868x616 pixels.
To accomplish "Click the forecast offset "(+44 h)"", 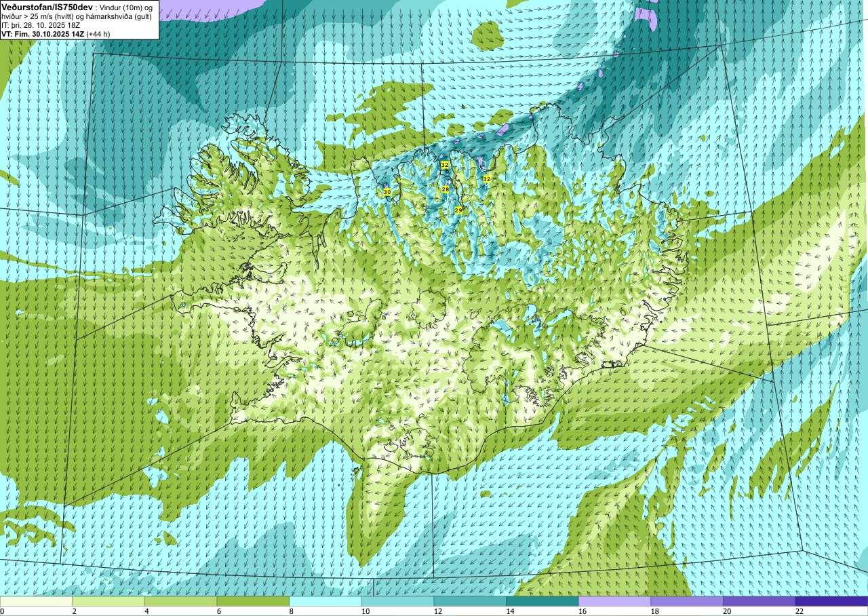I will click(x=98, y=33).
